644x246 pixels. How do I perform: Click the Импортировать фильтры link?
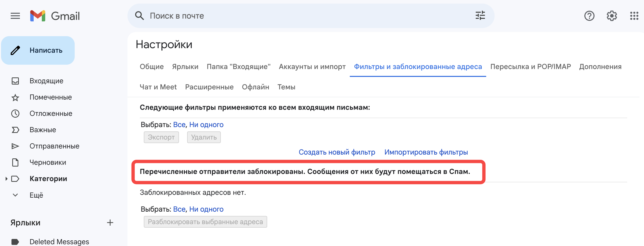pyautogui.click(x=426, y=152)
